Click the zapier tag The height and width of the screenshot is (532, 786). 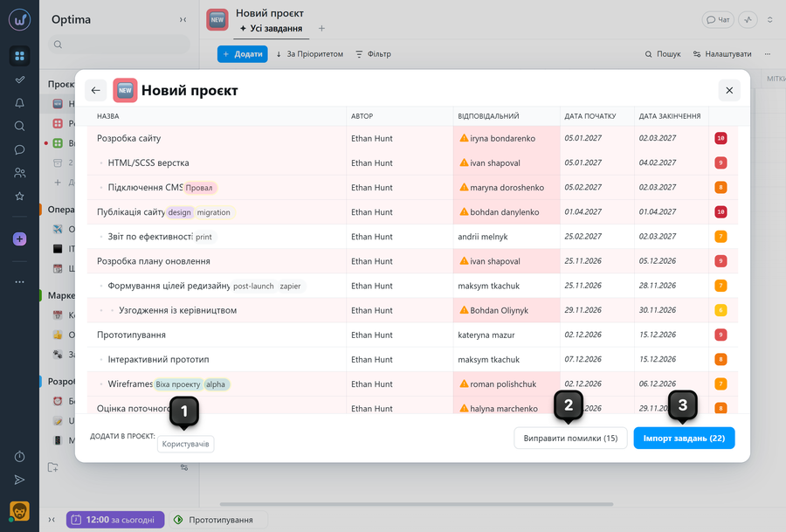click(290, 286)
